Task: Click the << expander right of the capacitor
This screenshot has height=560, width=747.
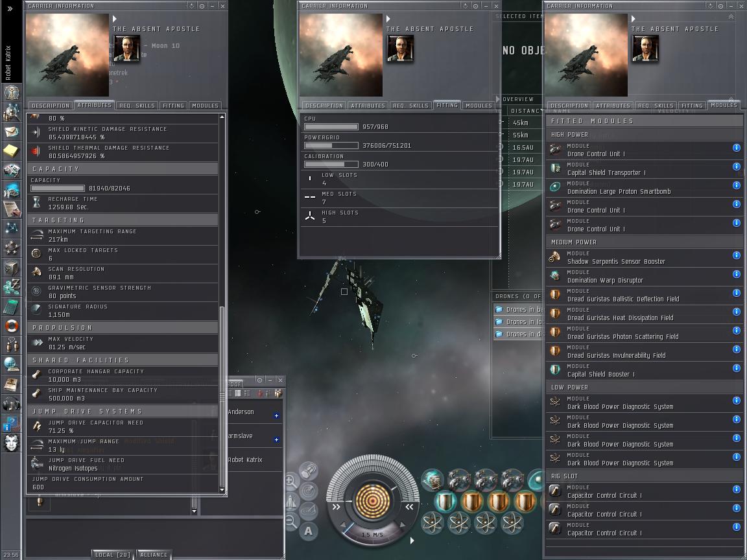Action: point(409,507)
